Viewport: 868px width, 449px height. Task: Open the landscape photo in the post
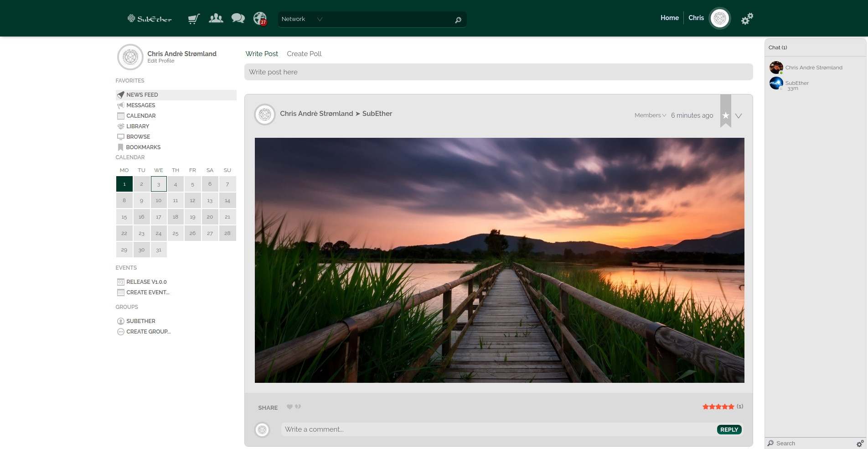[x=500, y=260]
